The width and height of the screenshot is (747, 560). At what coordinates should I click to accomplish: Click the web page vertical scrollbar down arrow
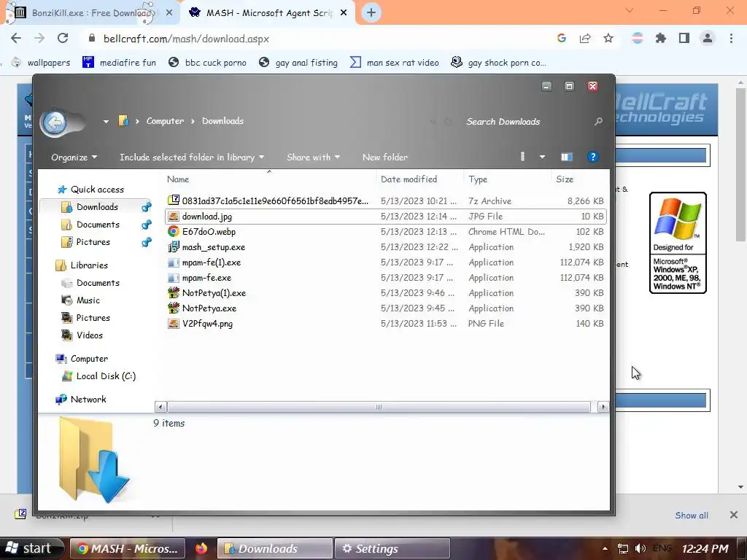pos(740,486)
